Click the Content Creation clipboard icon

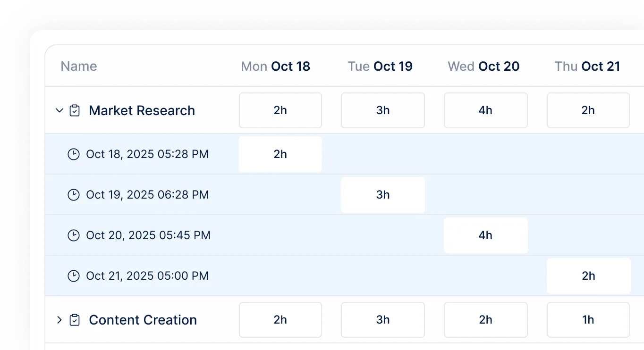click(x=75, y=320)
